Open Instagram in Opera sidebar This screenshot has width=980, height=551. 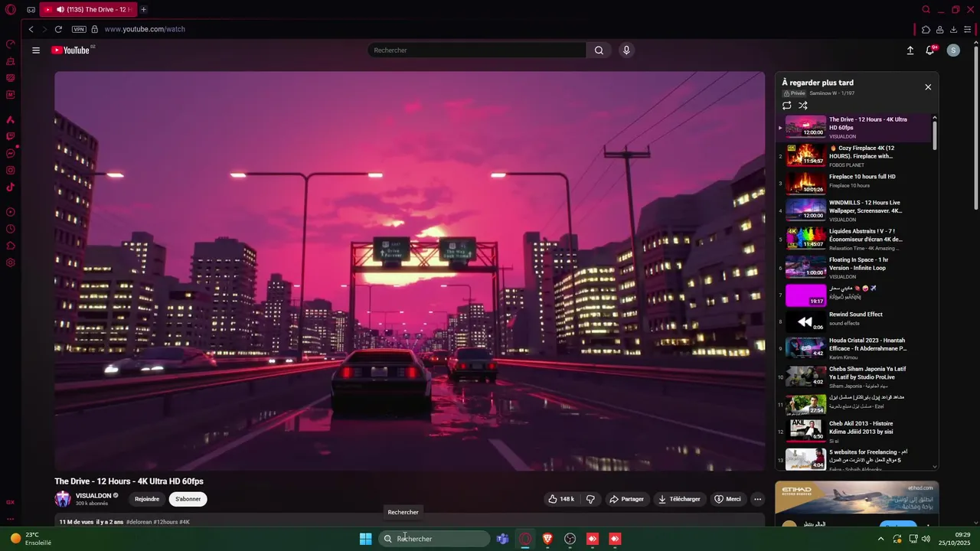[11, 170]
